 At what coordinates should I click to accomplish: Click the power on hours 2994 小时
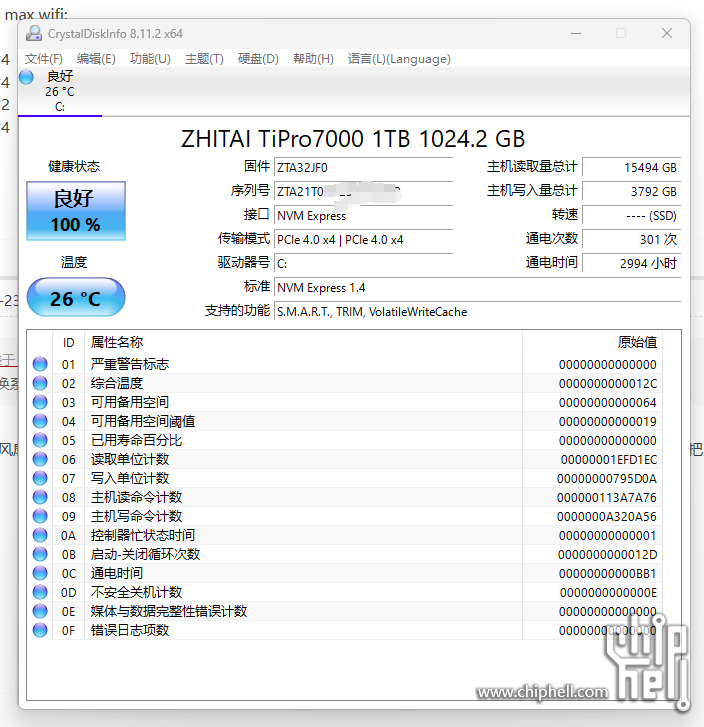(x=632, y=264)
